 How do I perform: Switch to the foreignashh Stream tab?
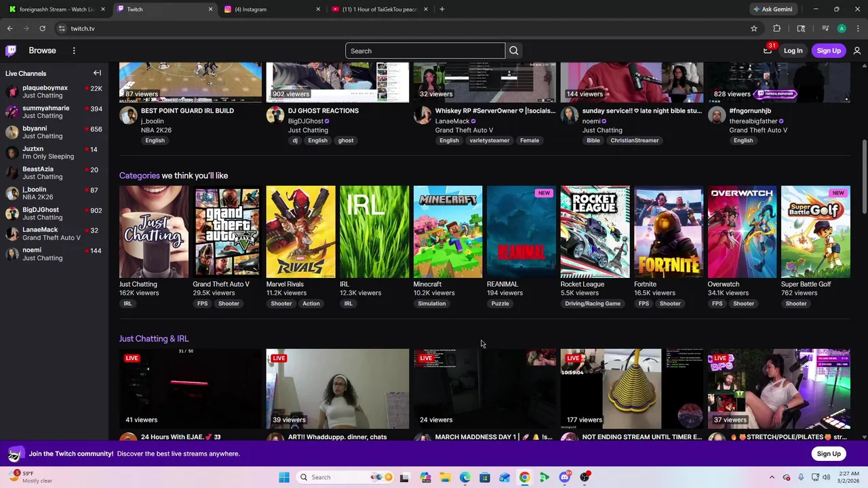[57, 9]
